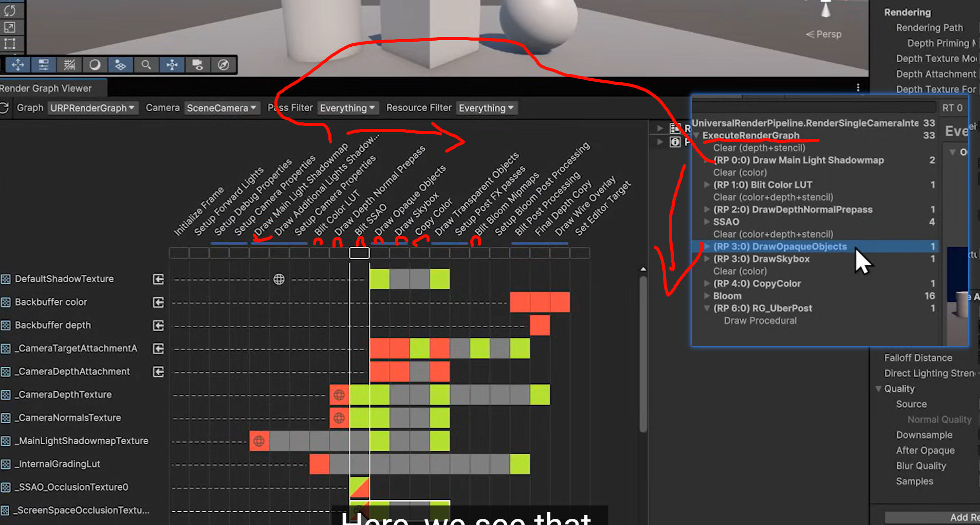Click import icon beside _CameraDepthAttachment
Viewport: 980px width, 525px height.
[x=158, y=372]
